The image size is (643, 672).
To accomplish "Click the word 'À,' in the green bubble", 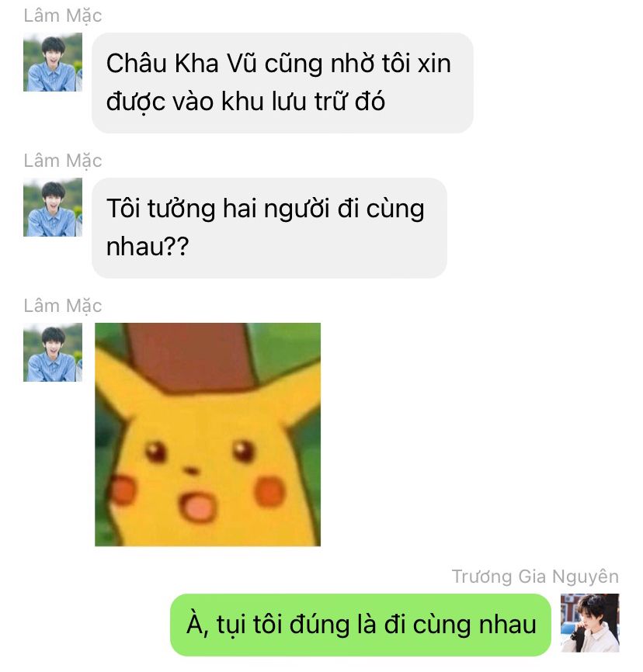I will click(198, 625).
